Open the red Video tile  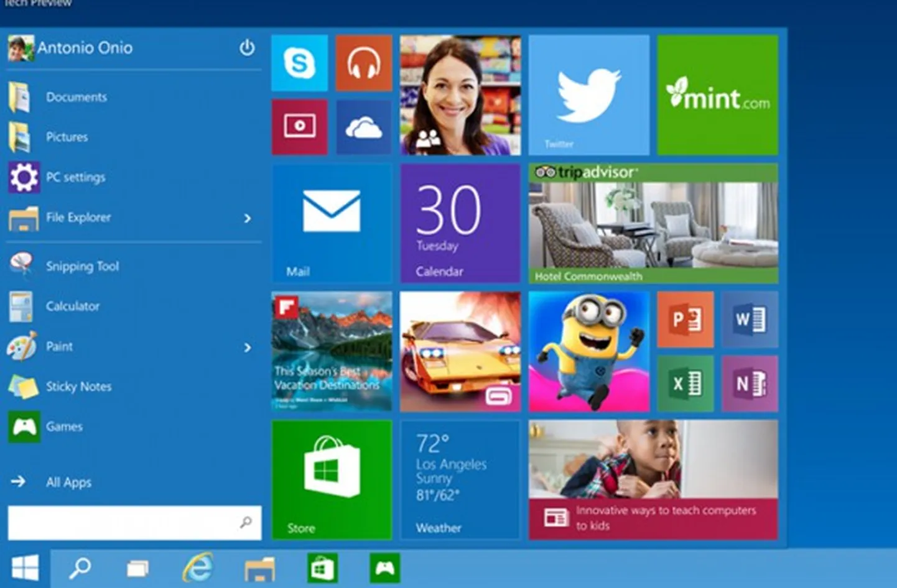(300, 127)
